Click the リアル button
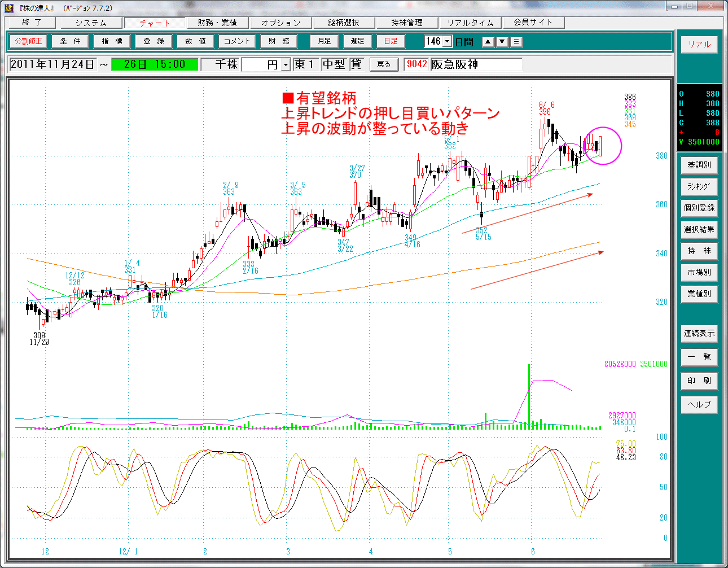The image size is (728, 568). click(x=699, y=45)
